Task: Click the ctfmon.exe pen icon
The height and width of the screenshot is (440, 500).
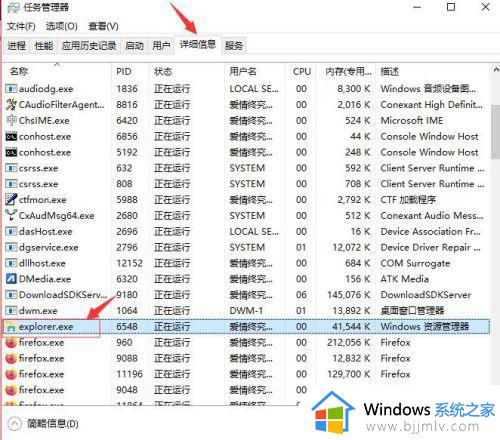Action: 11,199
